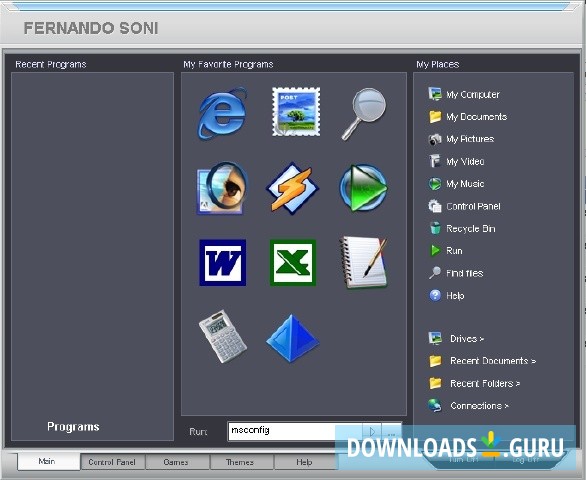Open the My Documents link

476,117
